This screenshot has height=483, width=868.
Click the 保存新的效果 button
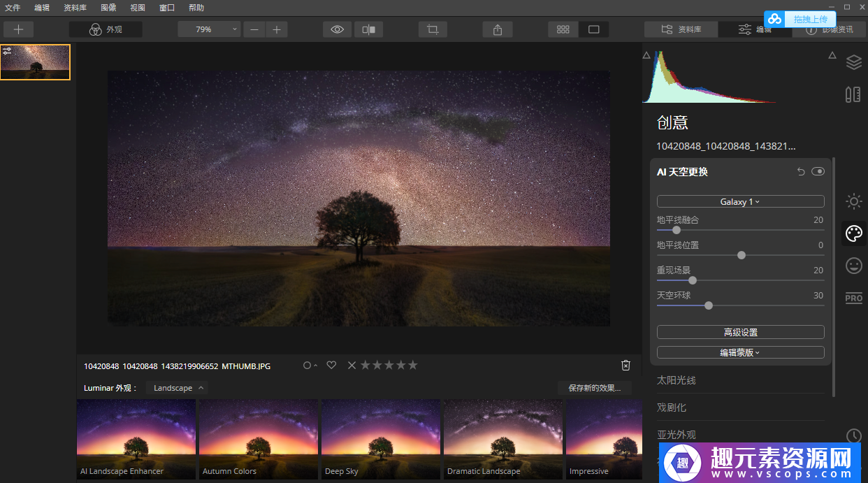594,388
